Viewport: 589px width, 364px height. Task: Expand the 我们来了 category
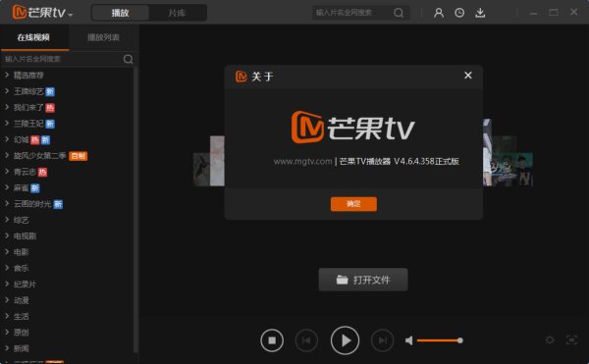click(7, 107)
